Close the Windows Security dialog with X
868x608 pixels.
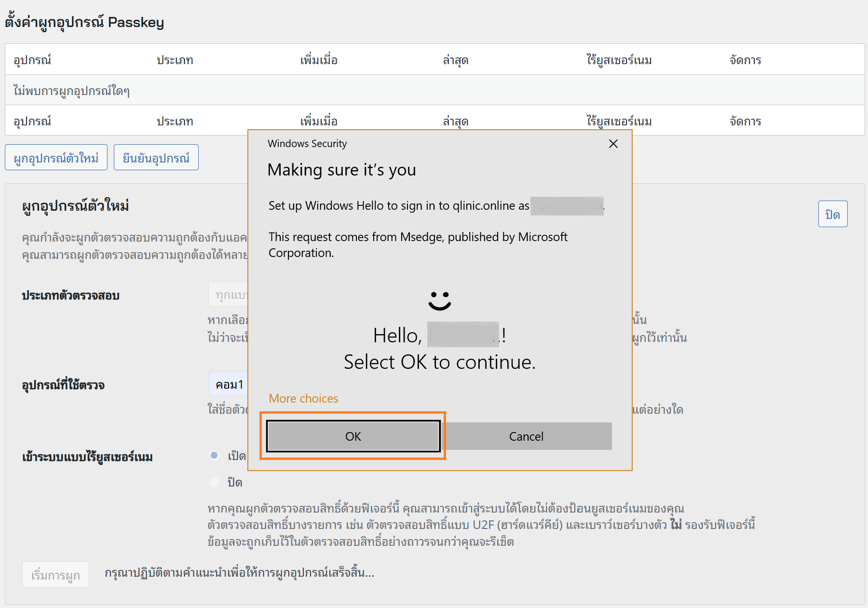click(613, 144)
